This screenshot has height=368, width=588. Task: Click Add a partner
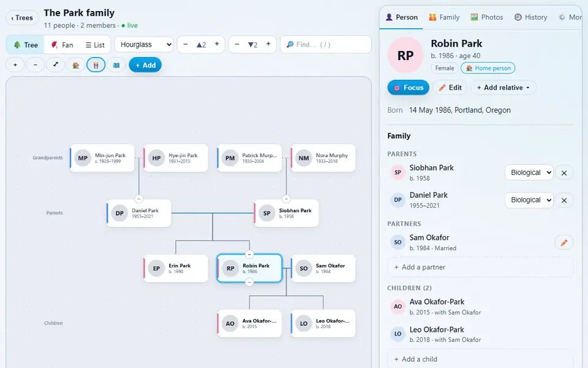point(480,267)
